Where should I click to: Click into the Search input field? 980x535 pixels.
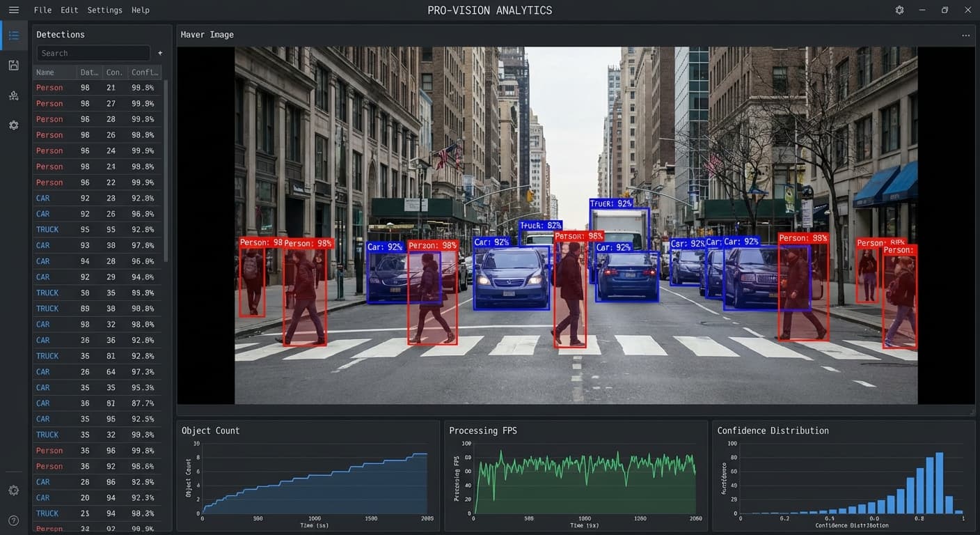[x=93, y=53]
